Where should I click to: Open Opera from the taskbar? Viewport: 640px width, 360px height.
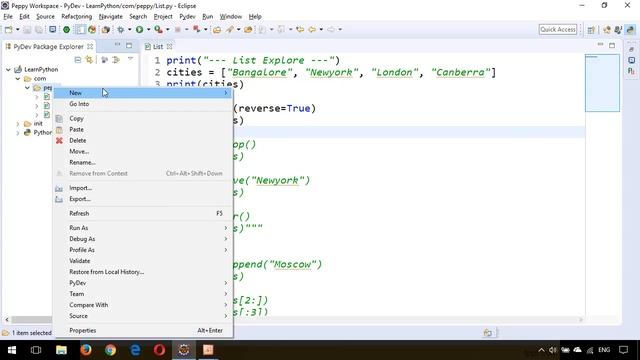pyautogui.click(x=159, y=350)
